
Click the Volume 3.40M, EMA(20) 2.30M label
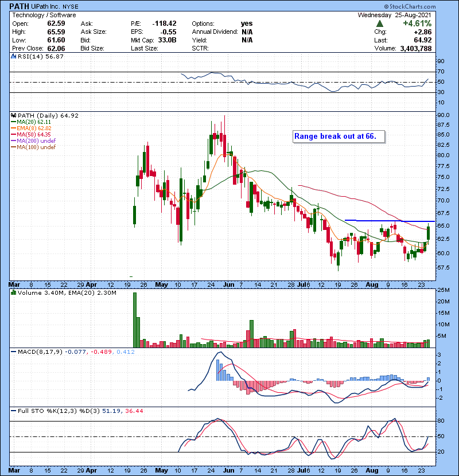tap(67, 292)
